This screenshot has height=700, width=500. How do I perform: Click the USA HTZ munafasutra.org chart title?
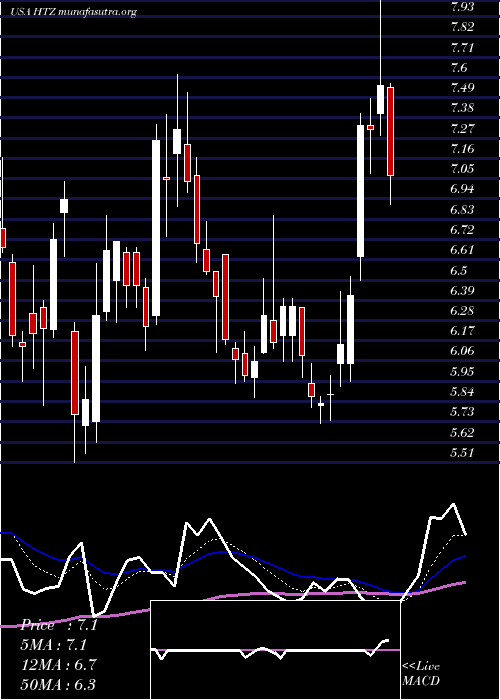click(74, 12)
